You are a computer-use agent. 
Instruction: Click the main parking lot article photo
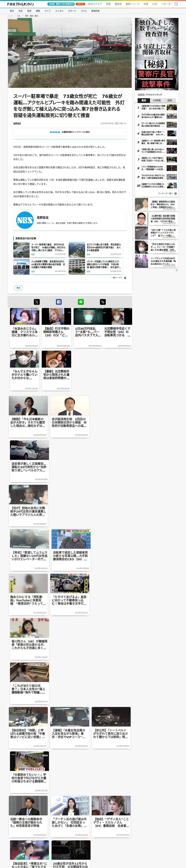pos(70,53)
